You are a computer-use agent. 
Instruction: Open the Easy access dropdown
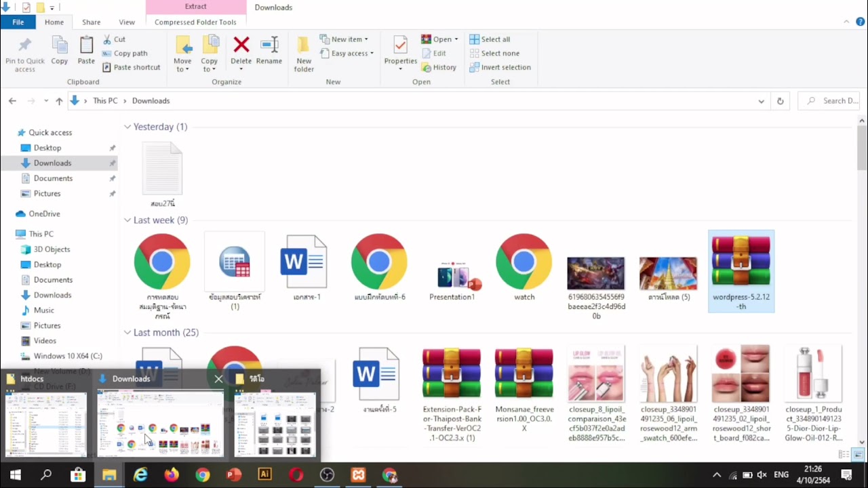[346, 54]
